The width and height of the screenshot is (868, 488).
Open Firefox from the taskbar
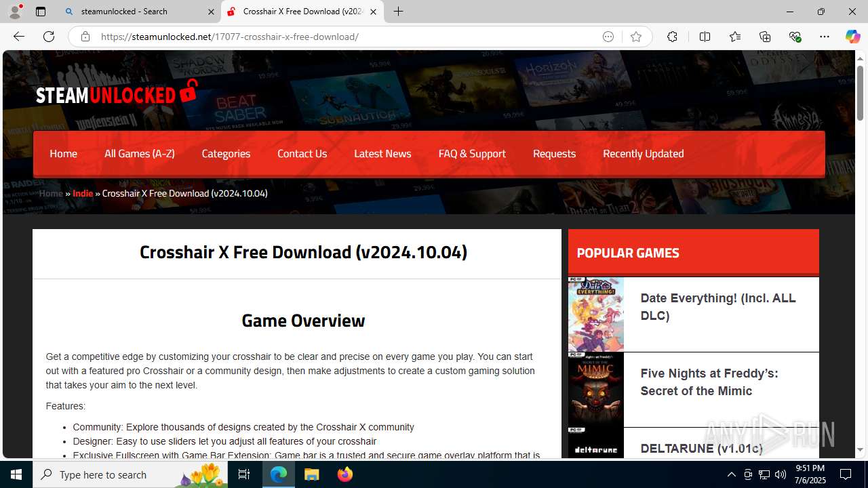[x=344, y=474]
